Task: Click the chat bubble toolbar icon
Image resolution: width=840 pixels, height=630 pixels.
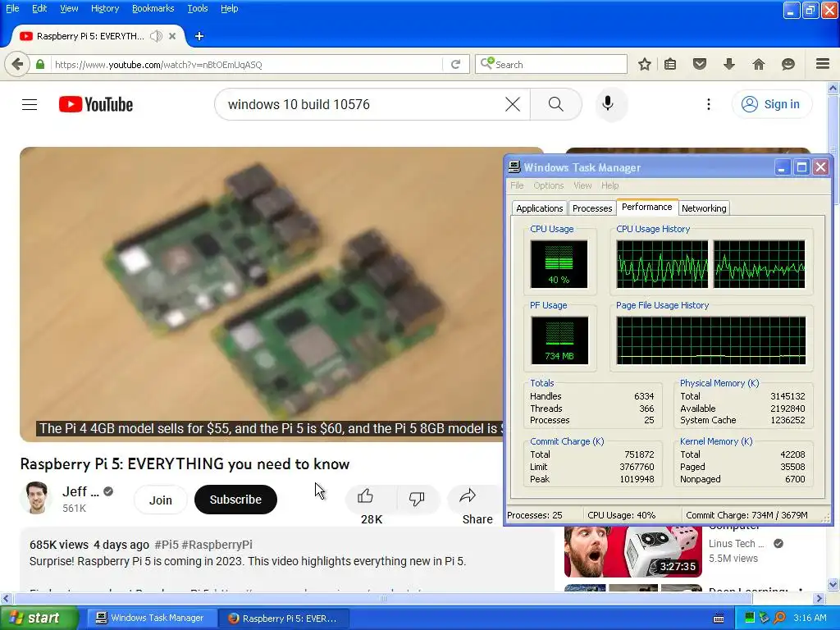Action: [788, 64]
